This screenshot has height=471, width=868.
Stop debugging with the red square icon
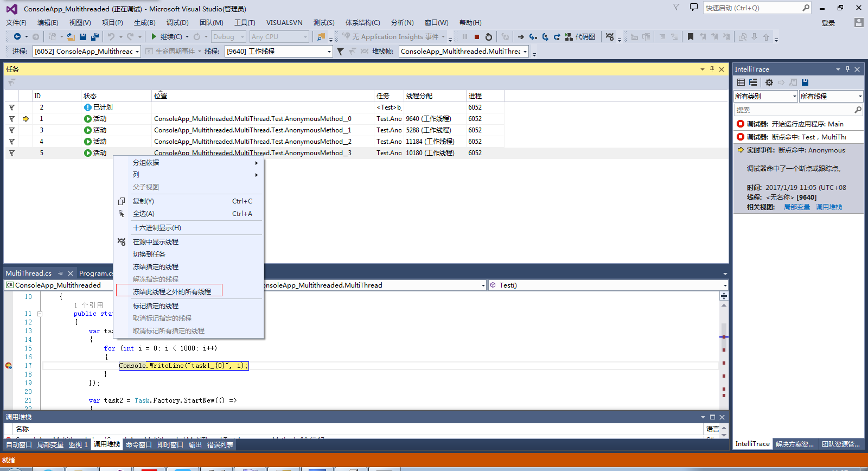[477, 37]
